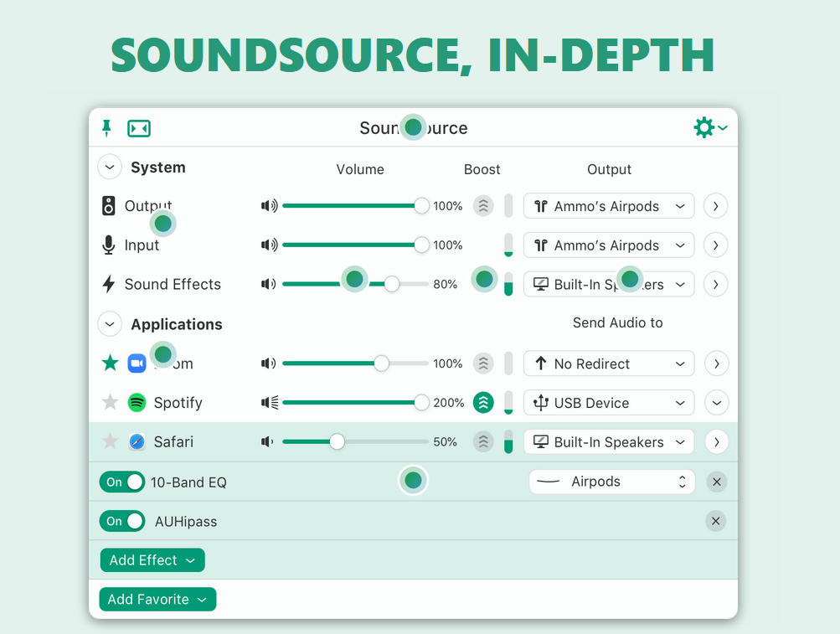Remove the 10-Band EQ effect
The image size is (840, 634).
[716, 482]
